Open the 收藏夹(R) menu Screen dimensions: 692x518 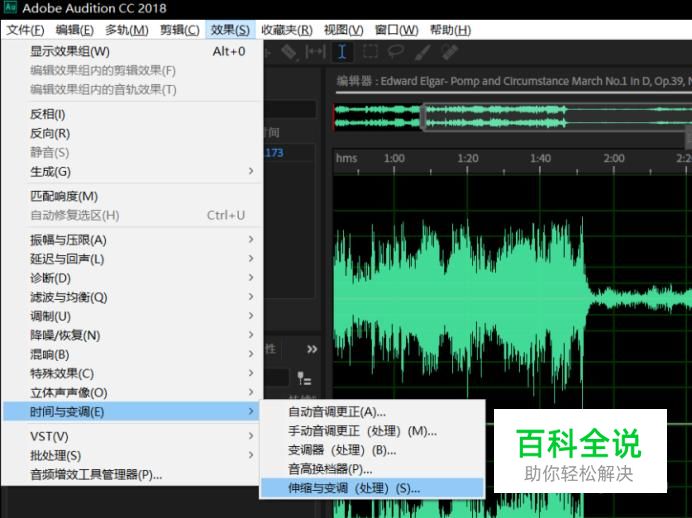tap(287, 30)
